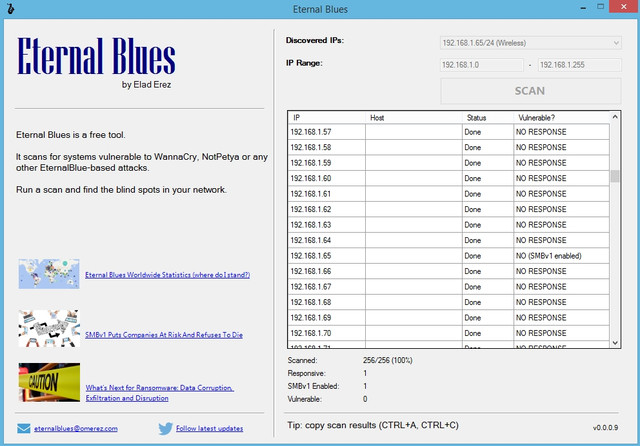The height and width of the screenshot is (446, 640).
Task: Click the Scanned value 256/256 (100%)
Action: [x=387, y=360]
